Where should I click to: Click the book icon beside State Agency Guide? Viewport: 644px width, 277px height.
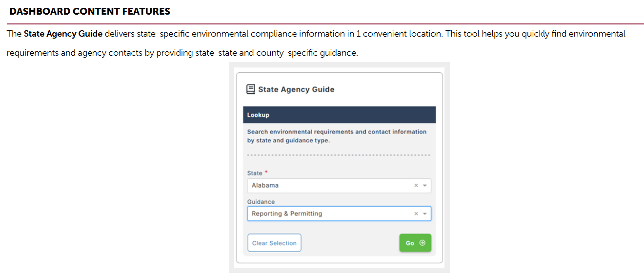(x=250, y=89)
